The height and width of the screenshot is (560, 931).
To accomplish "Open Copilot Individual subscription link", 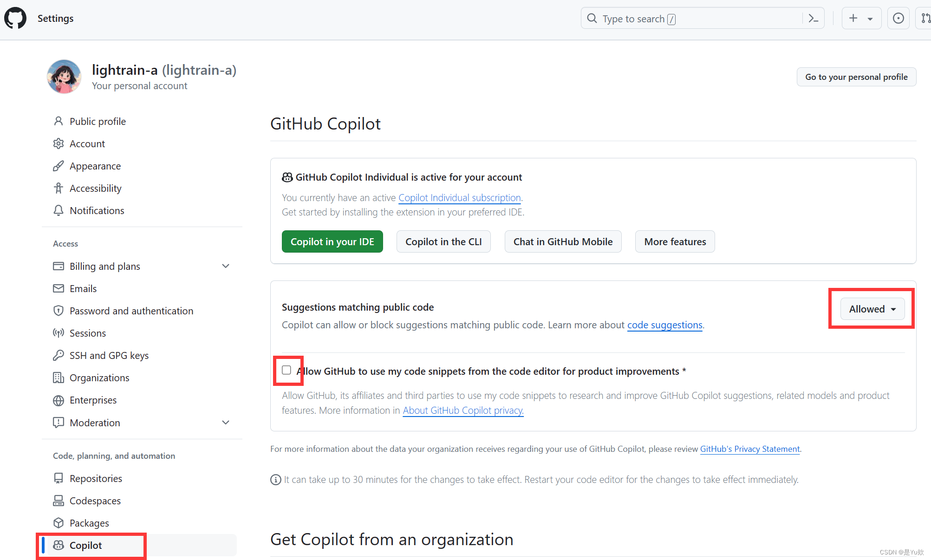I will pyautogui.click(x=460, y=197).
